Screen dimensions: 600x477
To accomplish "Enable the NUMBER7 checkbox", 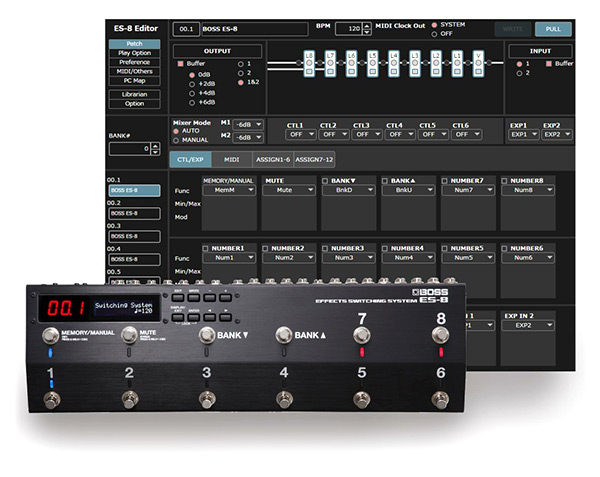I will click(x=445, y=181).
